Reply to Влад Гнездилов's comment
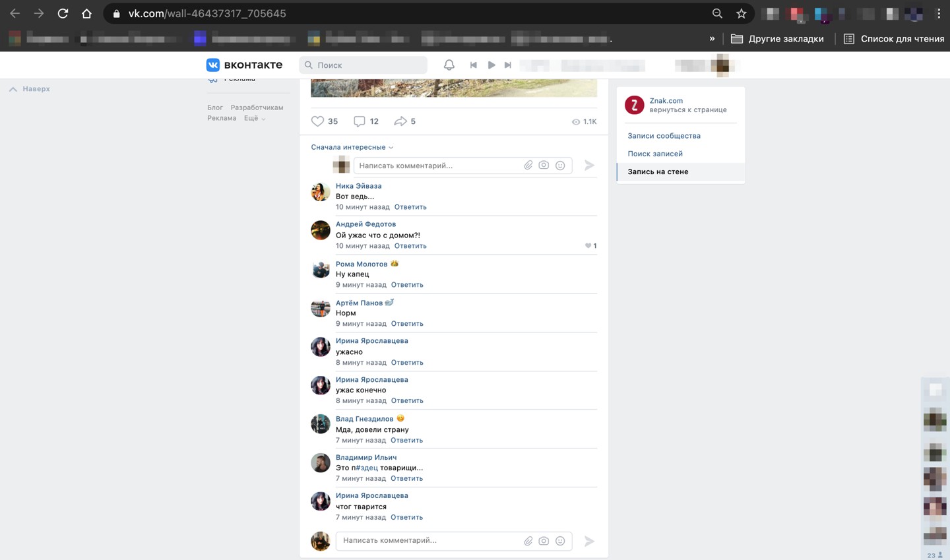Viewport: 950px width, 560px height. (406, 441)
